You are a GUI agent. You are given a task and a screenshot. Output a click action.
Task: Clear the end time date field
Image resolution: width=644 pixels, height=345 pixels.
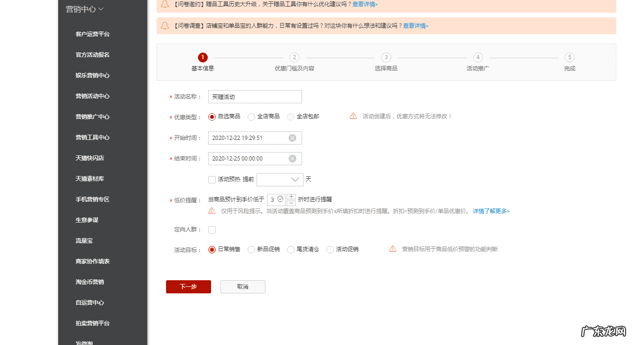pyautogui.click(x=293, y=158)
